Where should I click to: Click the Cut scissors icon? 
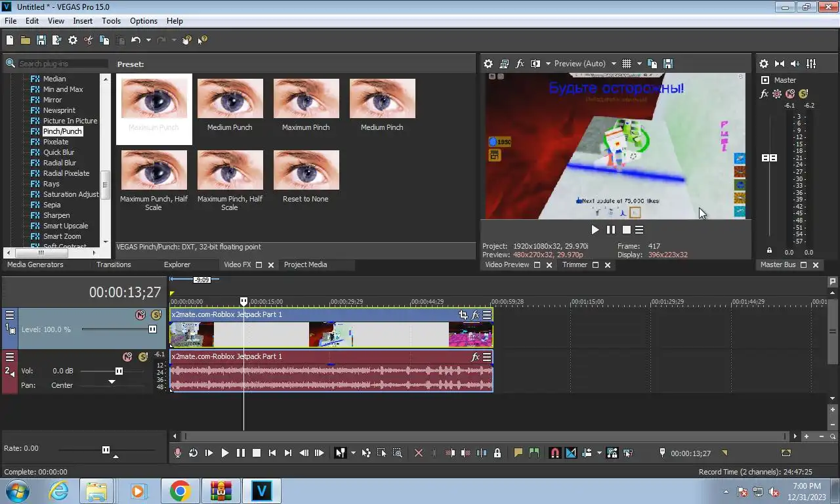click(89, 40)
